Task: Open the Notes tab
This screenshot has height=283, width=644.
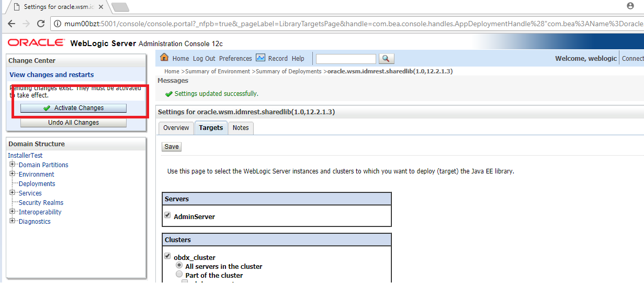Action: 241,128
